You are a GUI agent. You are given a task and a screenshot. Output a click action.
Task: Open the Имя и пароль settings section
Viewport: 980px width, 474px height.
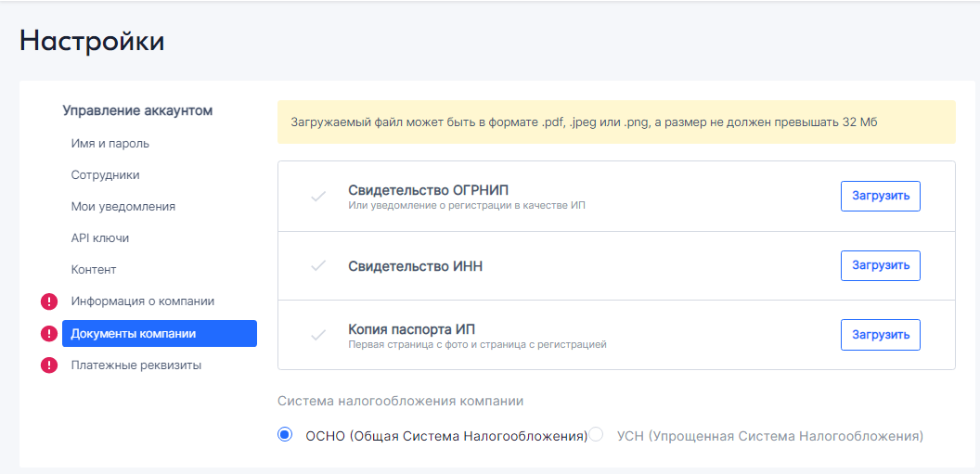(x=110, y=144)
